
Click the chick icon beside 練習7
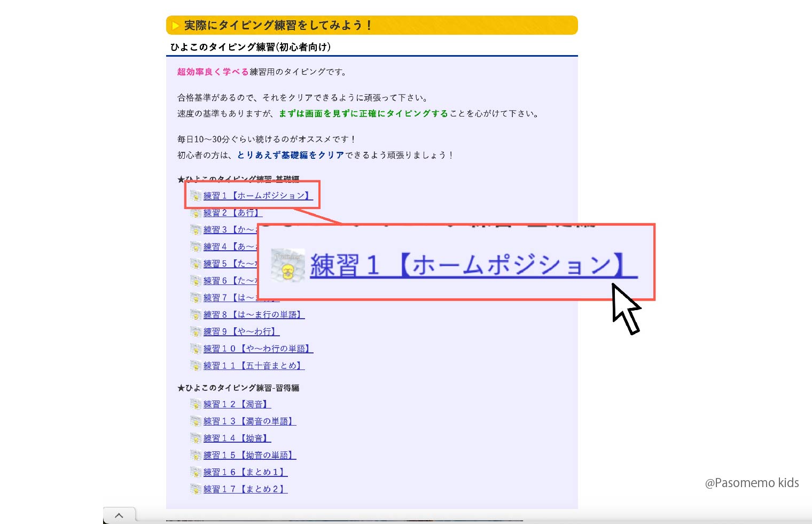click(196, 298)
